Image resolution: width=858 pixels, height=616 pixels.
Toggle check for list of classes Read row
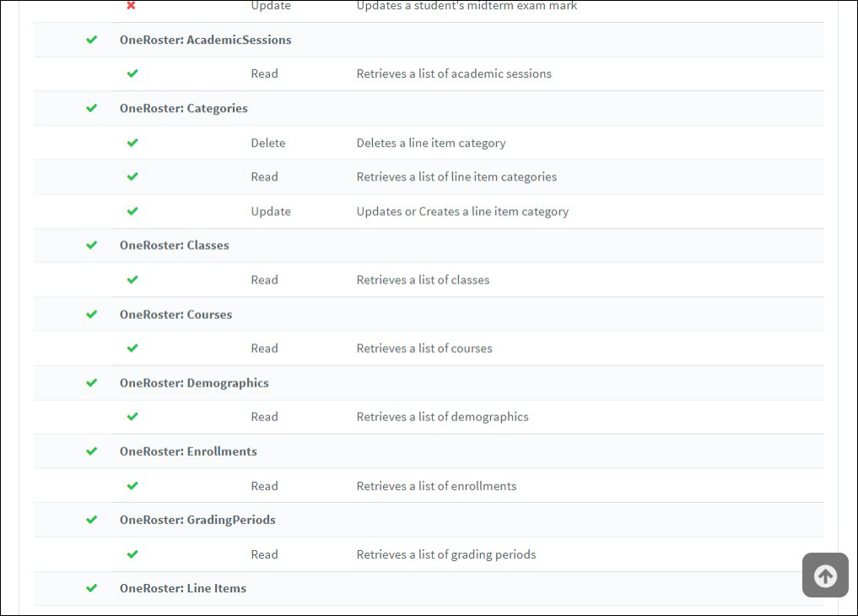pos(132,279)
